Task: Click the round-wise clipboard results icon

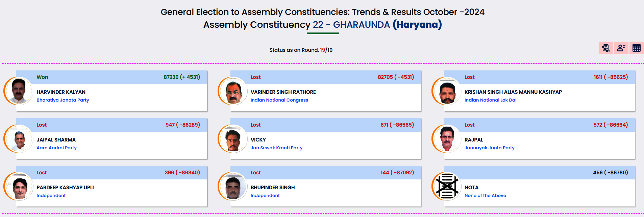Action: coord(606,48)
